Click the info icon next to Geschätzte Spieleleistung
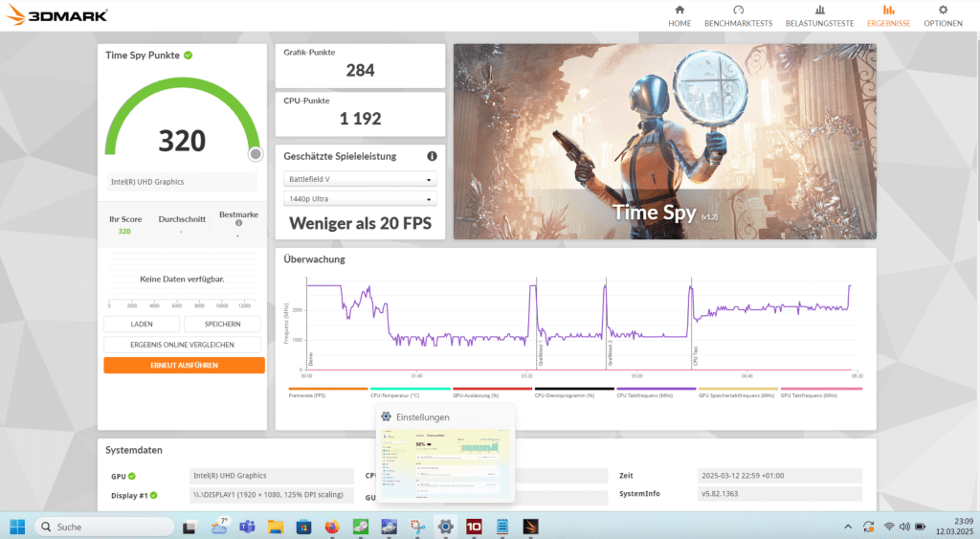The height and width of the screenshot is (539, 980). [432, 156]
